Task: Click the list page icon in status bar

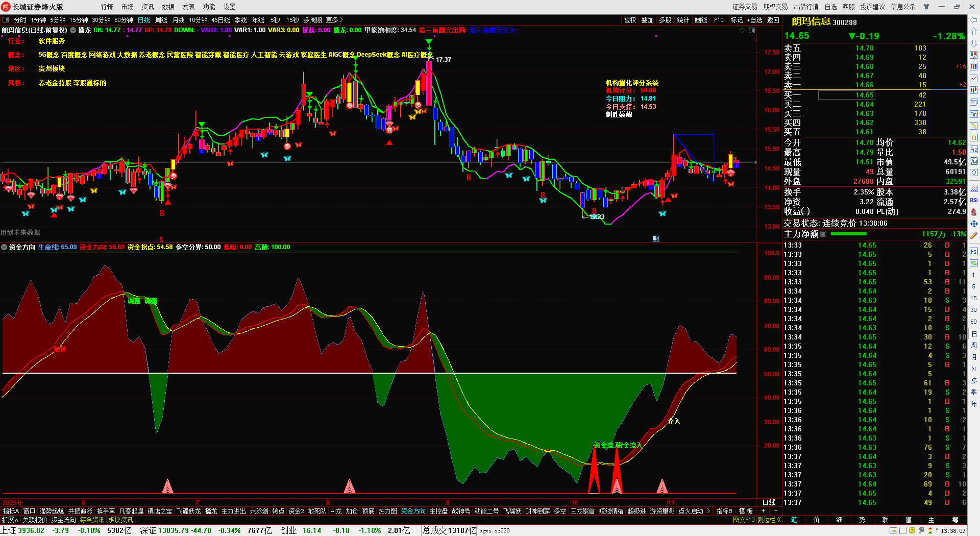Action: coord(902,531)
